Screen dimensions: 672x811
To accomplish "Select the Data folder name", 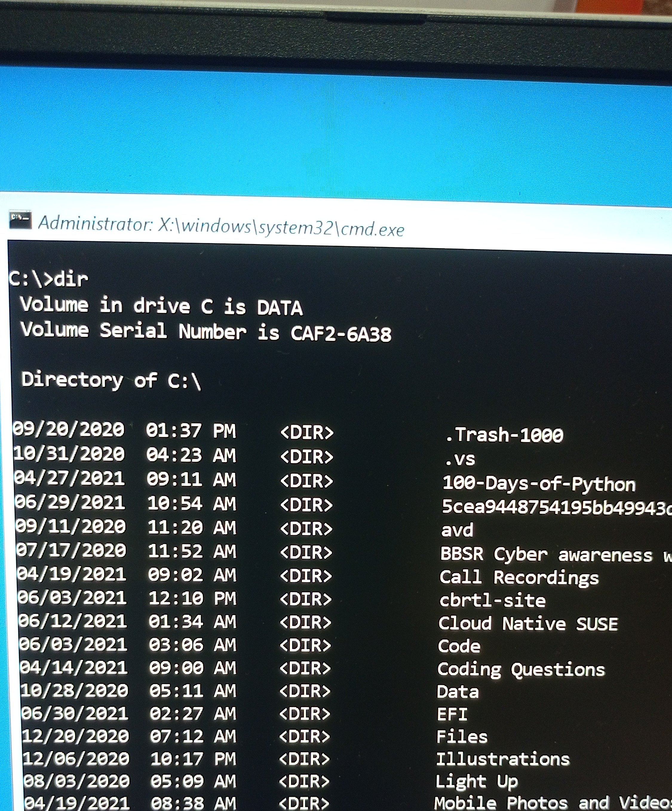I will coord(458,692).
